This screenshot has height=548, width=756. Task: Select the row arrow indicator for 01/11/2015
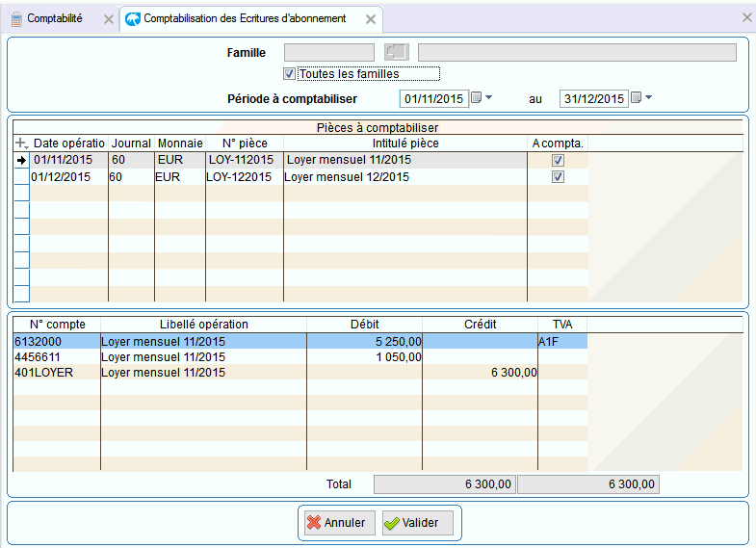click(x=21, y=160)
